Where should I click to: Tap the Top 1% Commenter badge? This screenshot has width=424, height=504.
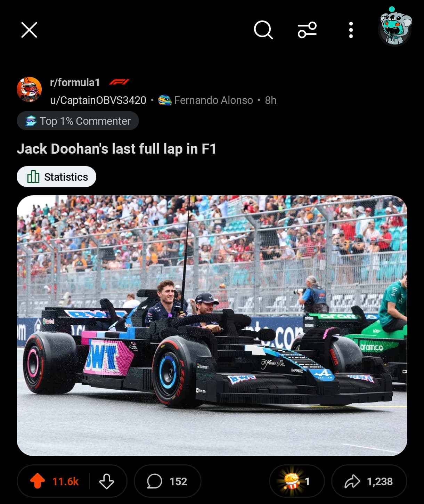pos(78,121)
